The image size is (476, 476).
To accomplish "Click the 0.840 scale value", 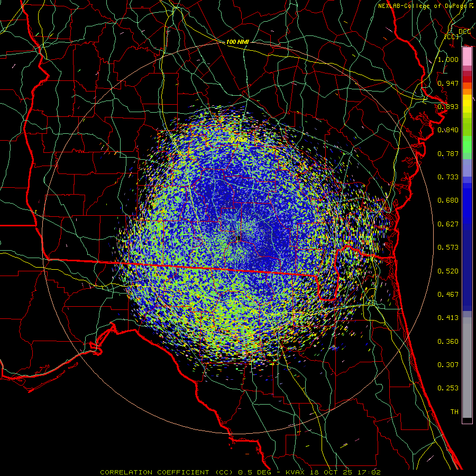I will pos(448,130).
